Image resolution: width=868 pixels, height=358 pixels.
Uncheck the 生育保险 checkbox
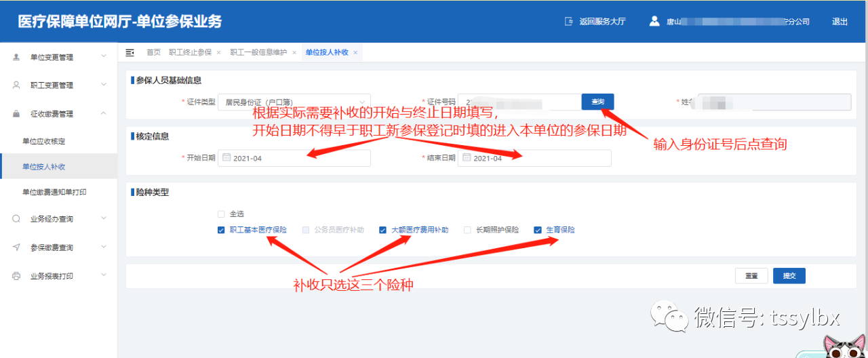538,230
